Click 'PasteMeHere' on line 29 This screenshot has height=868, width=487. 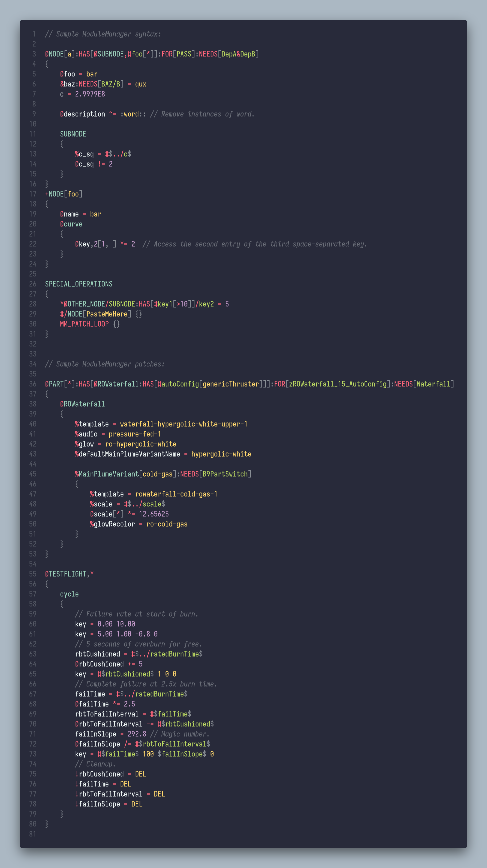(x=107, y=314)
